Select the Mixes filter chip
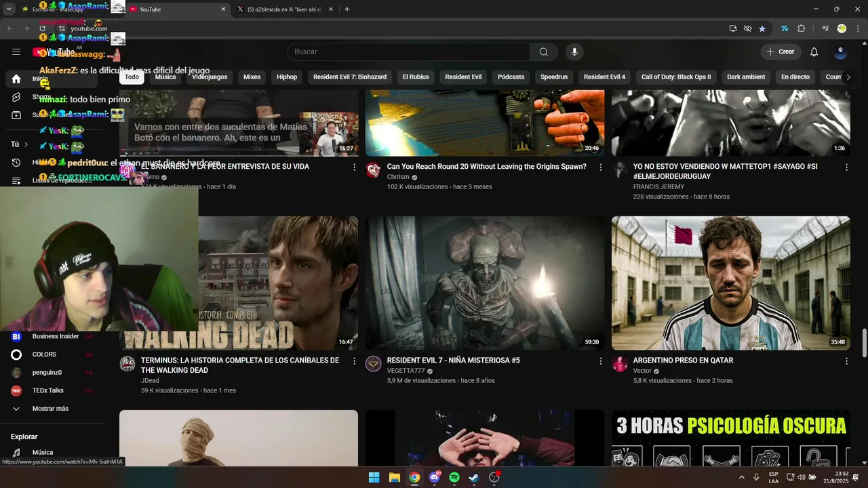This screenshot has width=868, height=488. coord(252,77)
